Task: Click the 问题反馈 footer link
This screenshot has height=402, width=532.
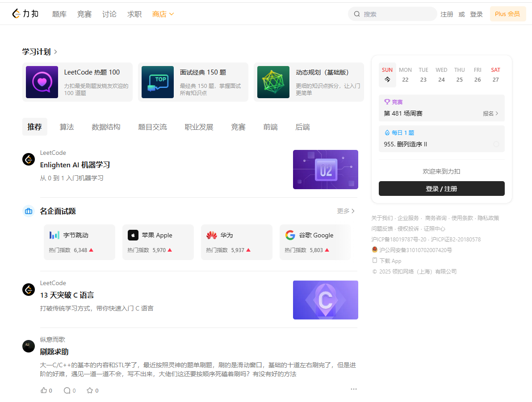Action: coord(382,229)
